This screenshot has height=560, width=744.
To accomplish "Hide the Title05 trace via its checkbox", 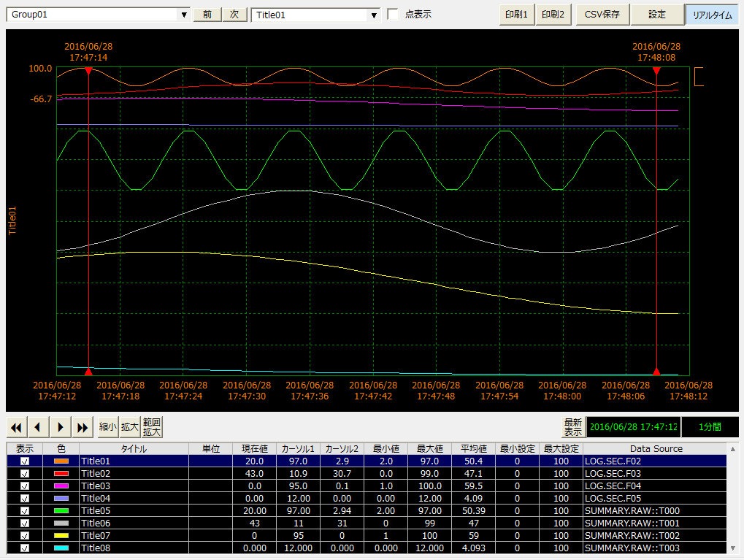I will click(x=25, y=511).
